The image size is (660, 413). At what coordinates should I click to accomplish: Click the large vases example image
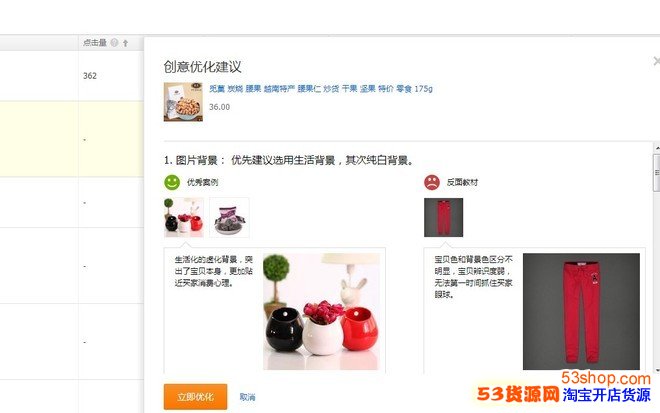(322, 312)
